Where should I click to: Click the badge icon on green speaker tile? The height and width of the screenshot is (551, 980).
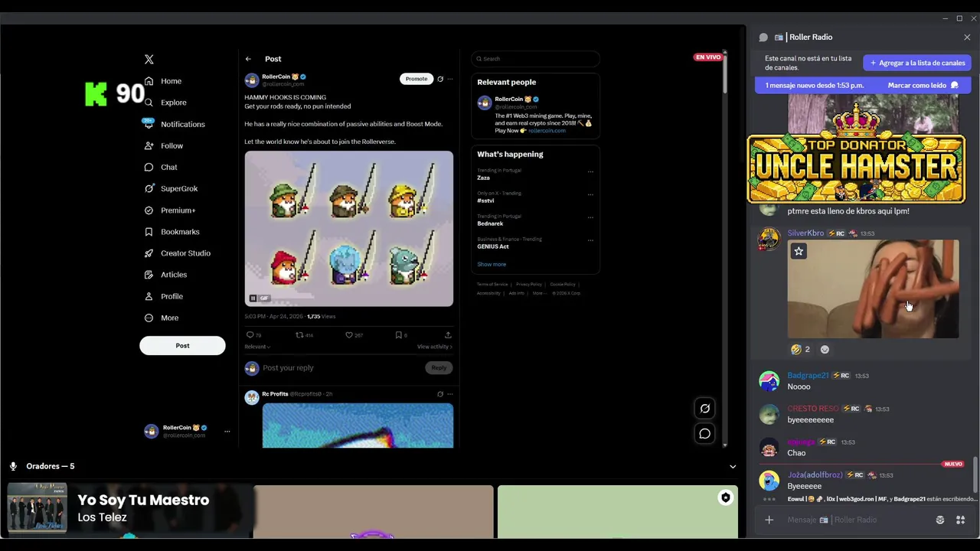726,498
